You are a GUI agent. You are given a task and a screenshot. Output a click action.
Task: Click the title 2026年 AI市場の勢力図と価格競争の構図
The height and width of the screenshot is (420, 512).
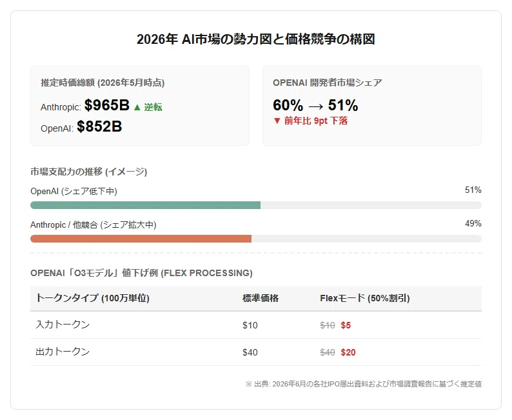[255, 39]
